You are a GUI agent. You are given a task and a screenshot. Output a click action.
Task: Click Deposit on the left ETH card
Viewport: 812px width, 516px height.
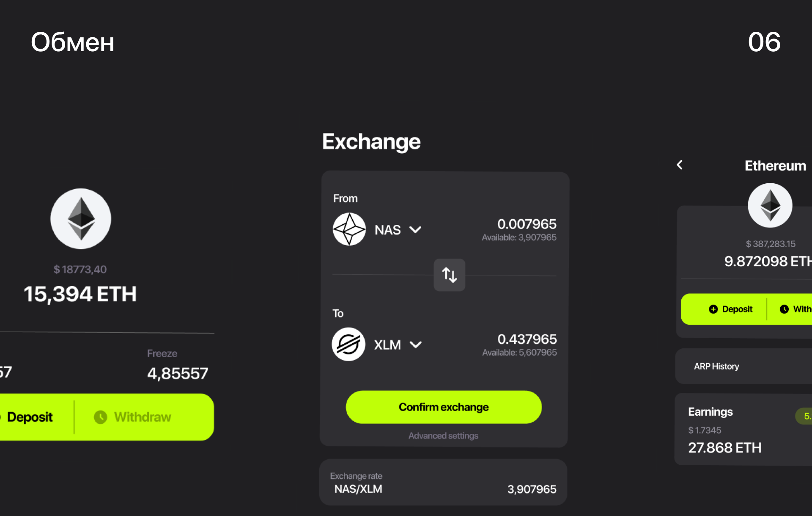[x=30, y=417]
